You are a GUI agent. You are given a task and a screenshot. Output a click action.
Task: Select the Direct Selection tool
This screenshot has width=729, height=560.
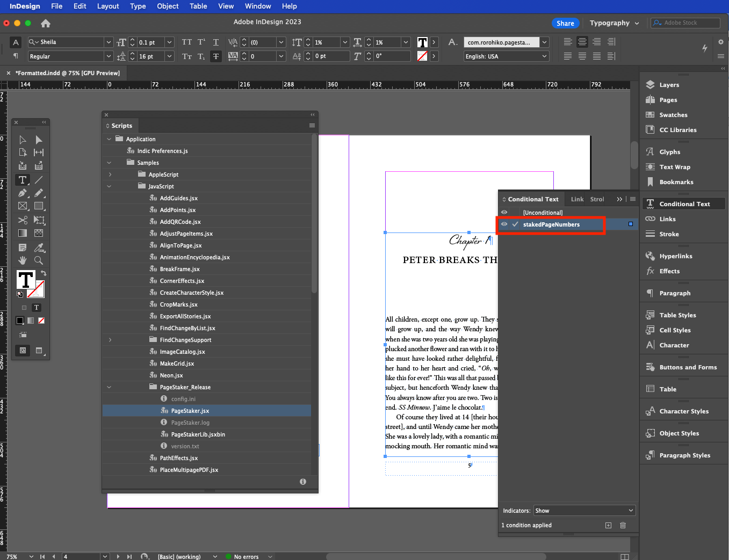coord(39,140)
